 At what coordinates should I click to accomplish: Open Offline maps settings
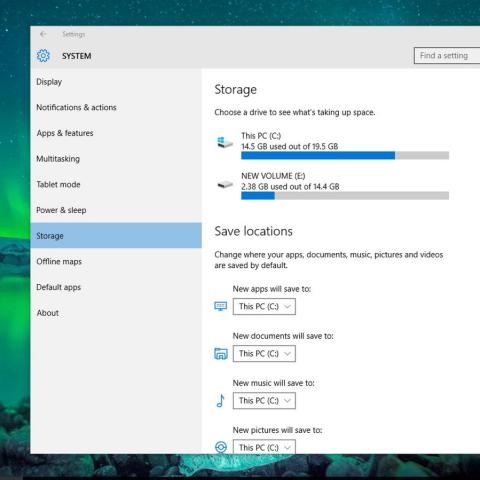[x=116, y=261]
